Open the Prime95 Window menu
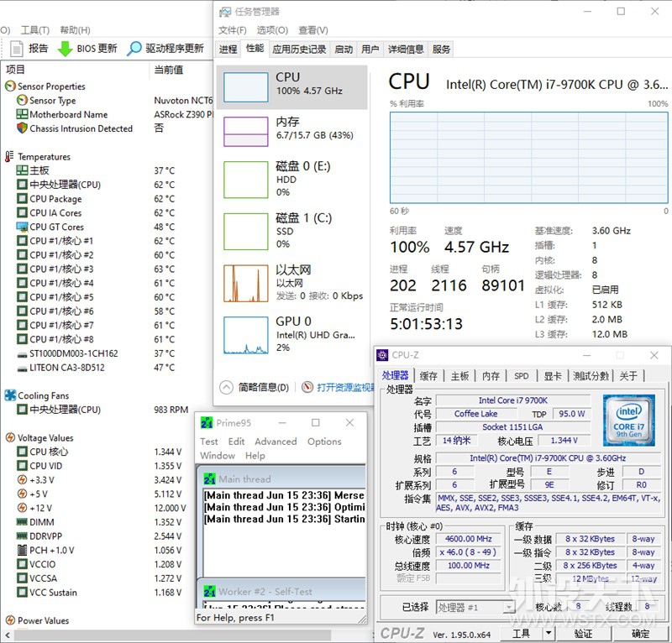The width and height of the screenshot is (672, 643). [x=218, y=455]
